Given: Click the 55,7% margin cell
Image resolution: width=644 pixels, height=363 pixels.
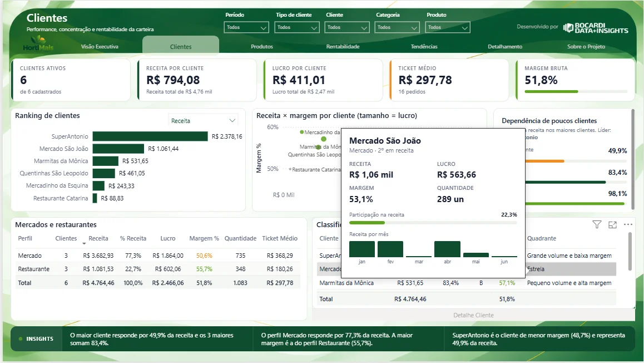Looking at the screenshot, I should click(204, 269).
